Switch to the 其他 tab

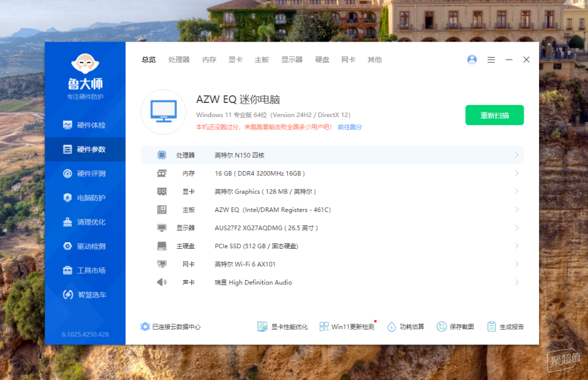click(374, 59)
